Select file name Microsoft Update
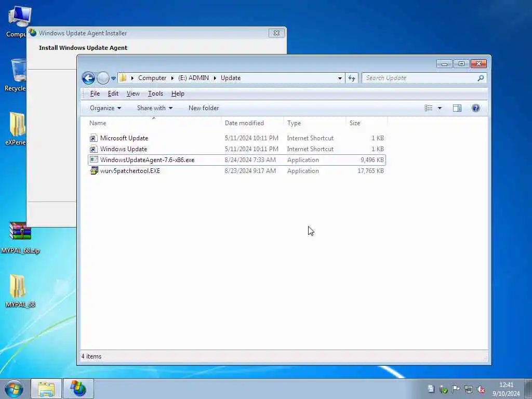 [x=124, y=138]
